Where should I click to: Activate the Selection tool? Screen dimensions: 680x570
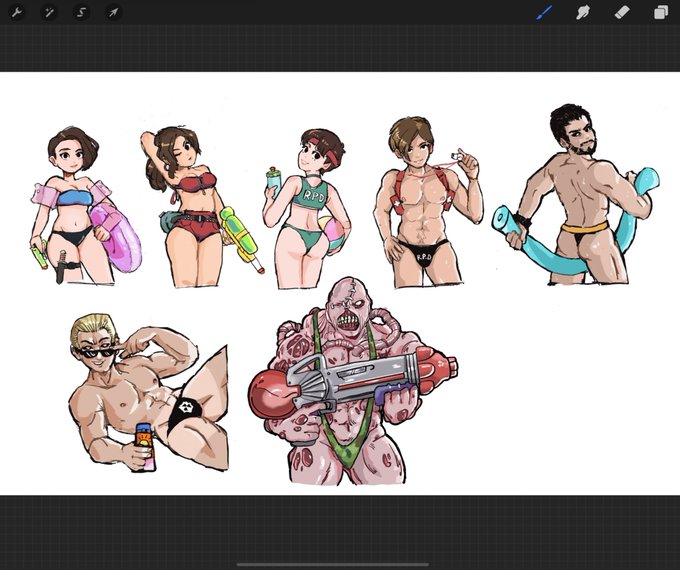(81, 12)
